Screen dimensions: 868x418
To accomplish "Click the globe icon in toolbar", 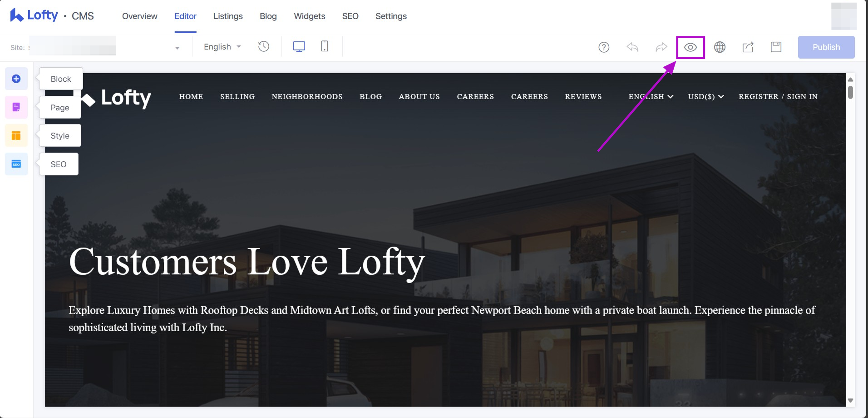I will pos(720,47).
